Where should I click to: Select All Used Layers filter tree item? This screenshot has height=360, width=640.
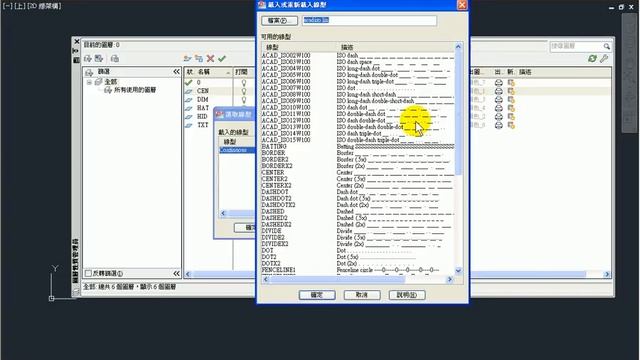pyautogui.click(x=130, y=90)
